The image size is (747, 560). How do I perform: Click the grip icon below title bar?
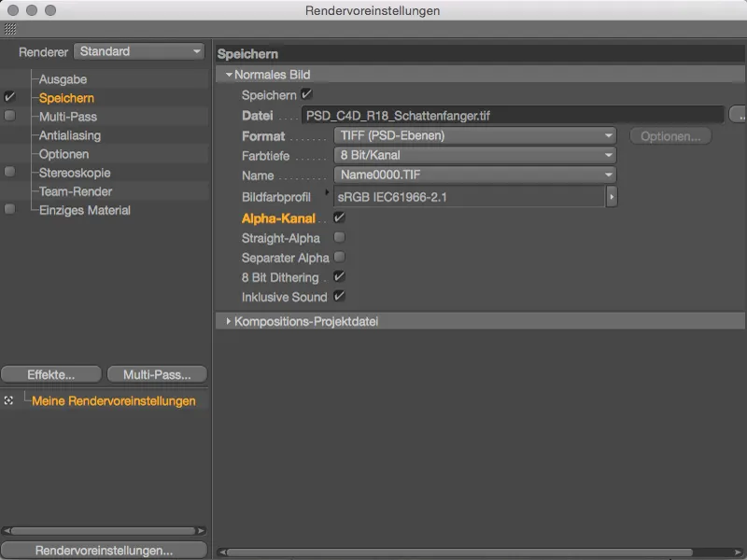coord(10,29)
